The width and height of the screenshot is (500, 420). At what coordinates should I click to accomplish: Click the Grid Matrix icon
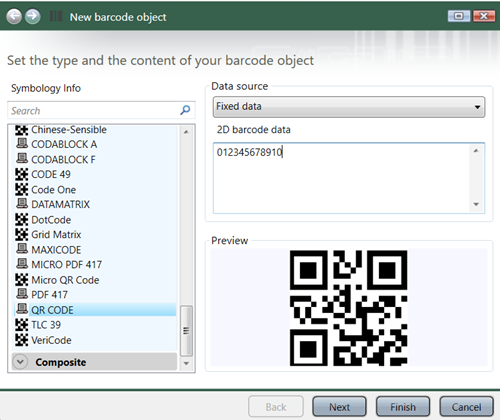[22, 234]
